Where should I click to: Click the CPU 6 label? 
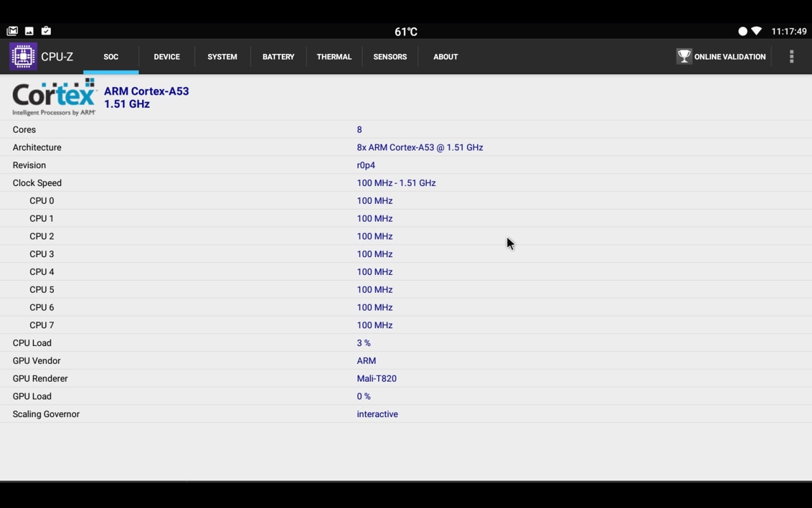coord(42,307)
